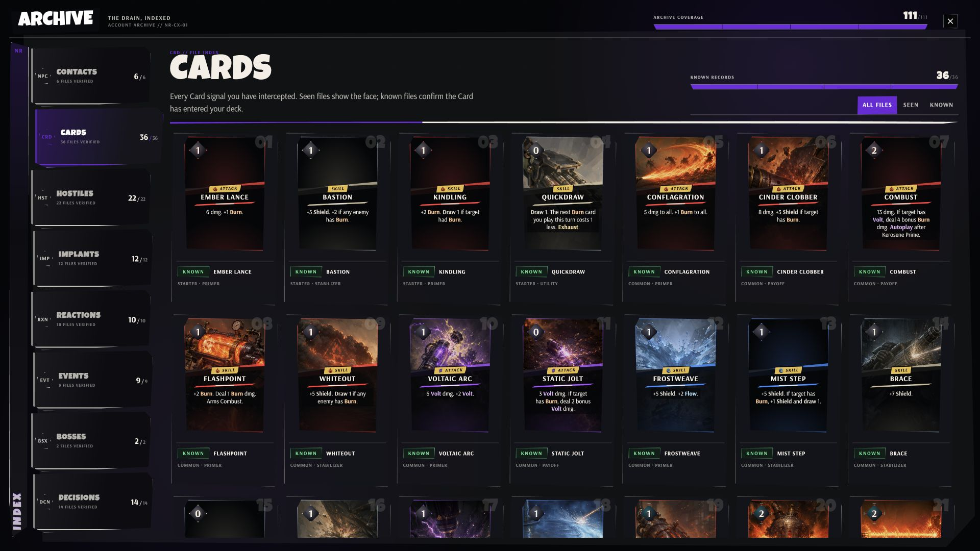Click the cost gem on Kindling card

point(423,151)
